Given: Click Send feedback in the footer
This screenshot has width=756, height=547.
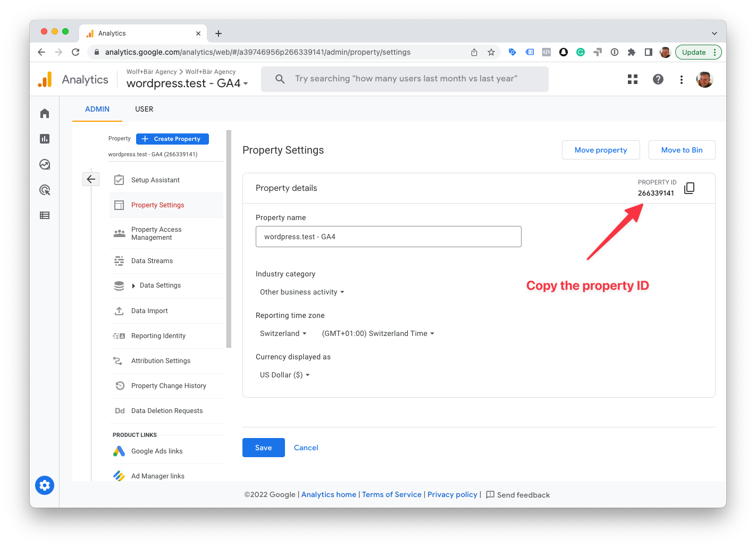Looking at the screenshot, I should [518, 495].
